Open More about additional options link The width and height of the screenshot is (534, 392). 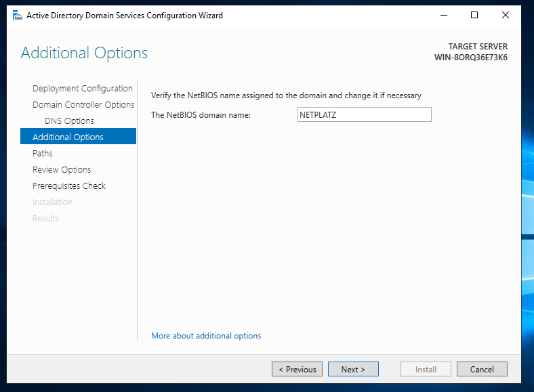pyautogui.click(x=206, y=336)
